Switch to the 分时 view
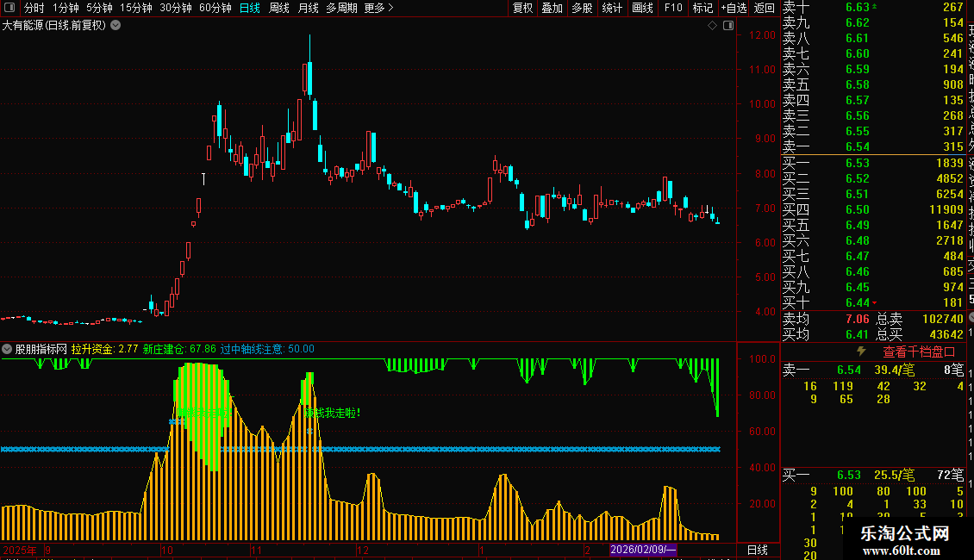Screen dimensions: 974x560 34,8
